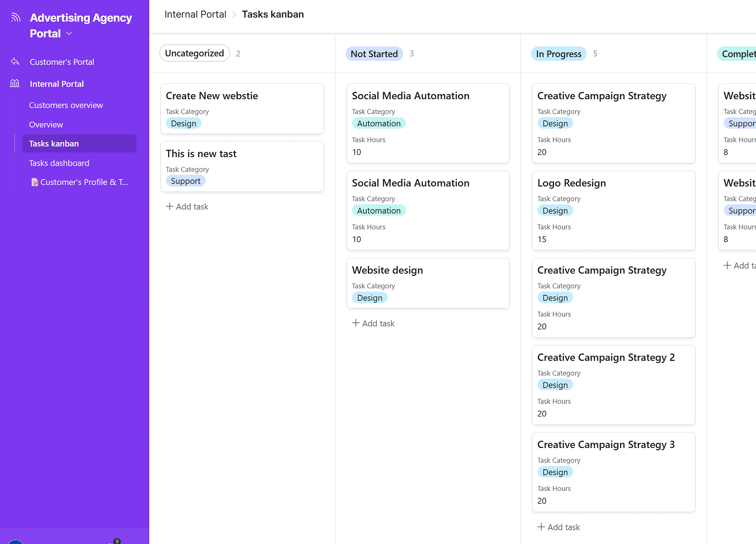Select Customer's Portal in the sidebar
The height and width of the screenshot is (544, 756).
pyautogui.click(x=62, y=62)
